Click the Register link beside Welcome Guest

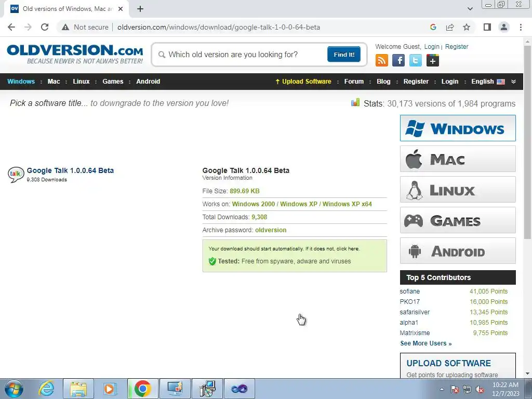coord(456,46)
